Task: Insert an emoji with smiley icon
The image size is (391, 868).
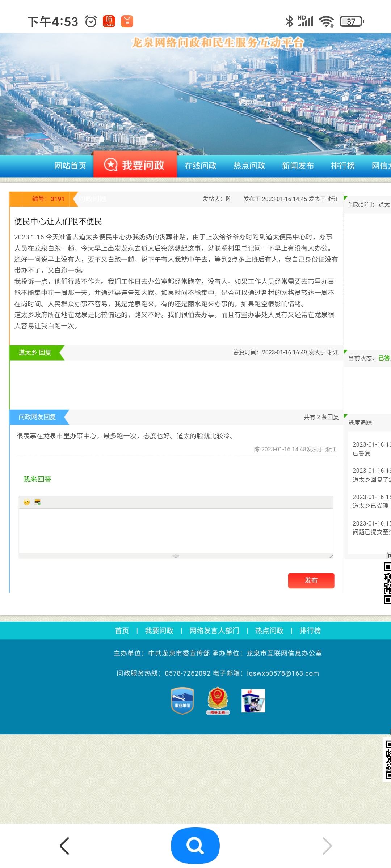Action: pyautogui.click(x=26, y=502)
